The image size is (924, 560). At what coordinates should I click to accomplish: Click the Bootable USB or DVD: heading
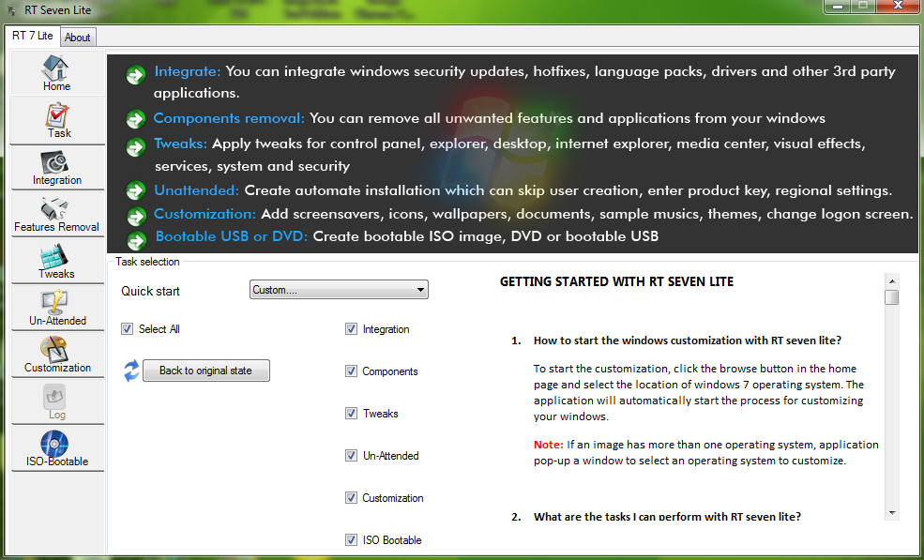click(232, 236)
